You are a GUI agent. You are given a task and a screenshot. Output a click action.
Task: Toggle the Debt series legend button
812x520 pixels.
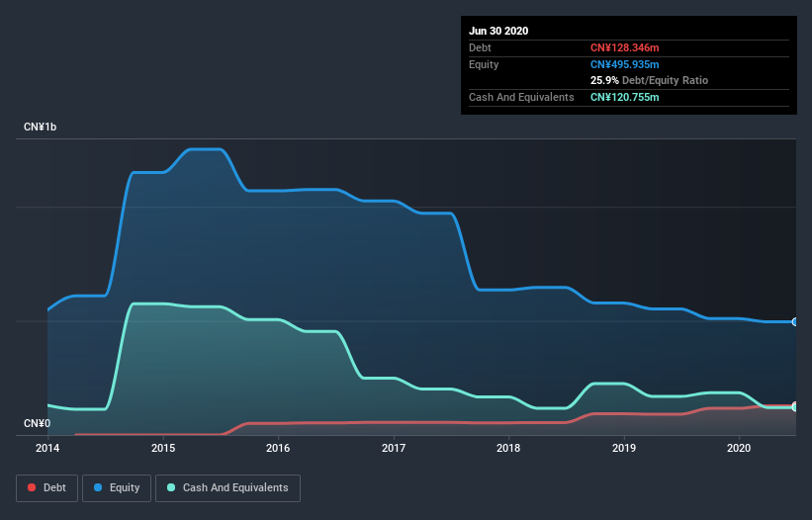point(46,488)
